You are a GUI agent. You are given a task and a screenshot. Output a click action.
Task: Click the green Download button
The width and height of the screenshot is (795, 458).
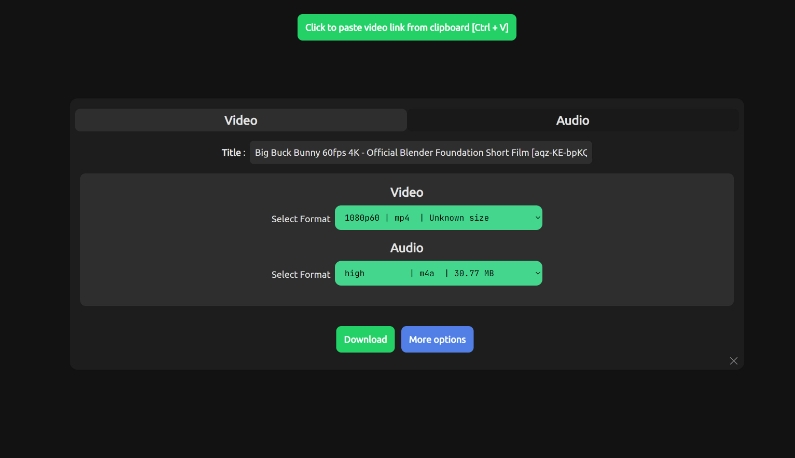tap(365, 339)
